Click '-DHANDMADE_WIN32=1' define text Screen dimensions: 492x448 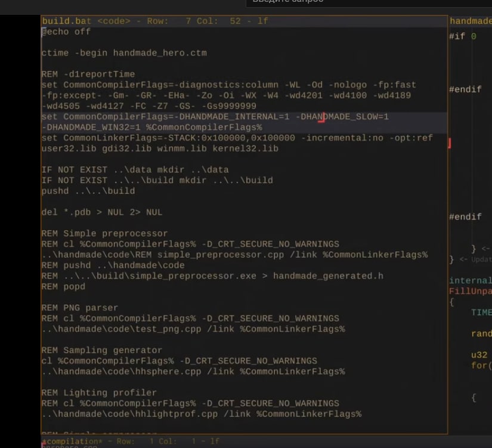pos(91,128)
